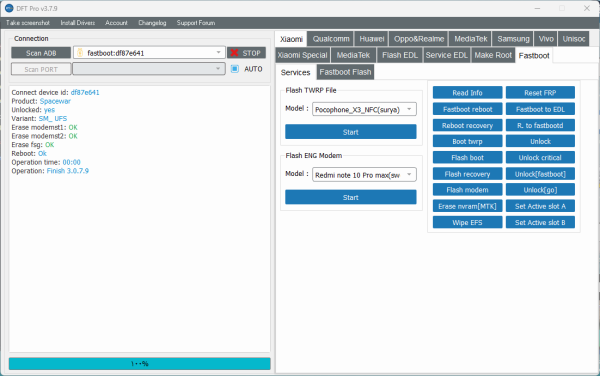Screen dimensions: 600x376
Task: Minimize the DFT Pro window
Action: 537,8
